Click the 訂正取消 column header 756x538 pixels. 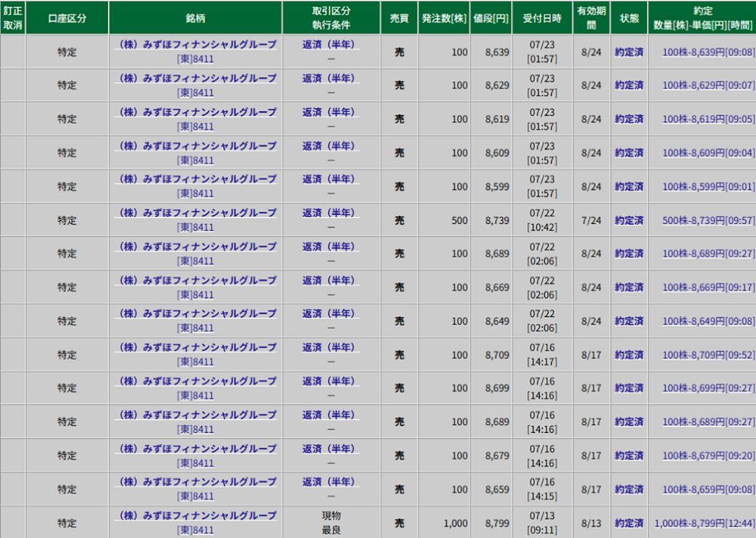[13, 18]
